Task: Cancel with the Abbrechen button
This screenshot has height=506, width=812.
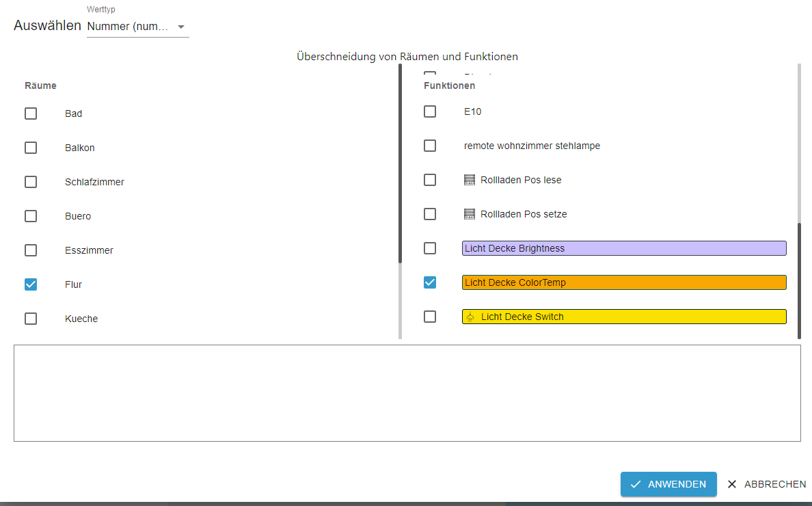Action: point(766,484)
